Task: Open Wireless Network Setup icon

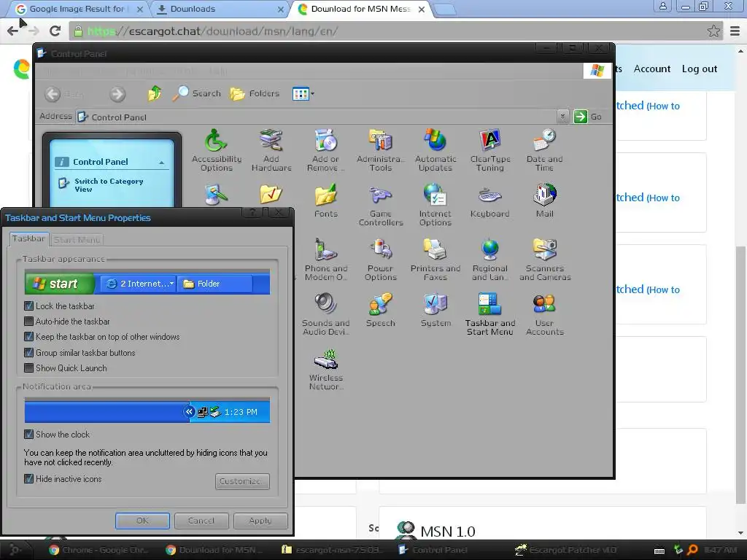Action: (326, 370)
